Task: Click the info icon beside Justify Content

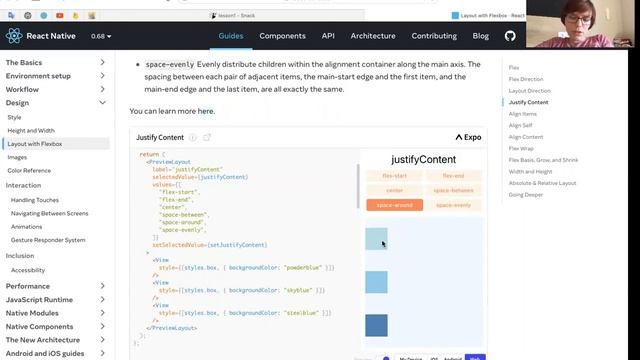Action: click(x=193, y=138)
